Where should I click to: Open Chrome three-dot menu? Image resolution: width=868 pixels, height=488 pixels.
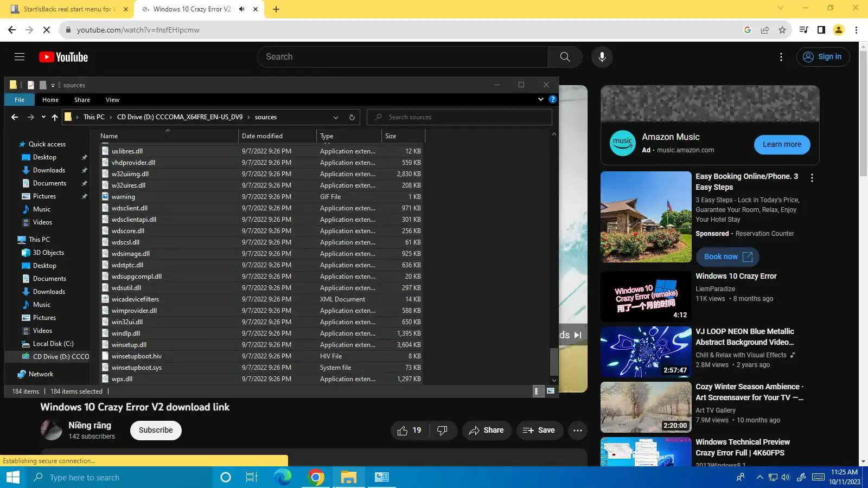click(x=857, y=30)
